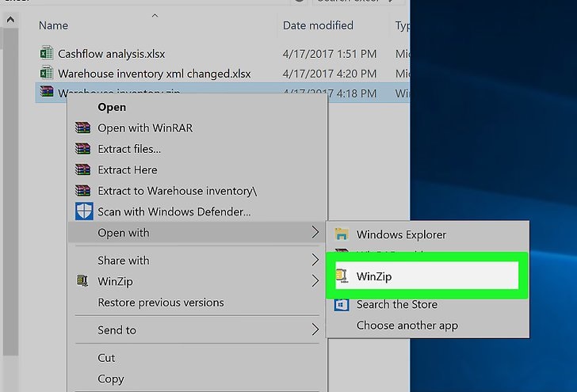Click the WinZip icon in the Open with submenu
Screen dimensions: 577x392
[x=342, y=276]
